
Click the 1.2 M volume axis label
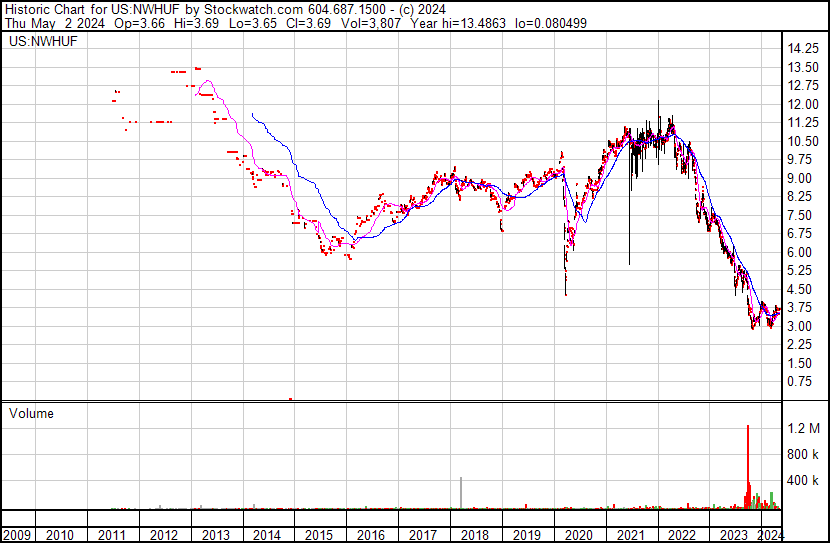[x=804, y=428]
